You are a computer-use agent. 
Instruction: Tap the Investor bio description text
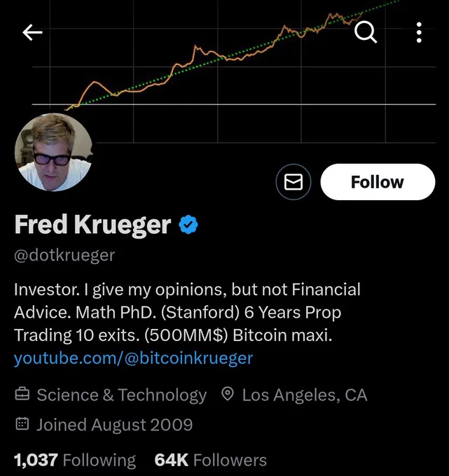coord(187,312)
